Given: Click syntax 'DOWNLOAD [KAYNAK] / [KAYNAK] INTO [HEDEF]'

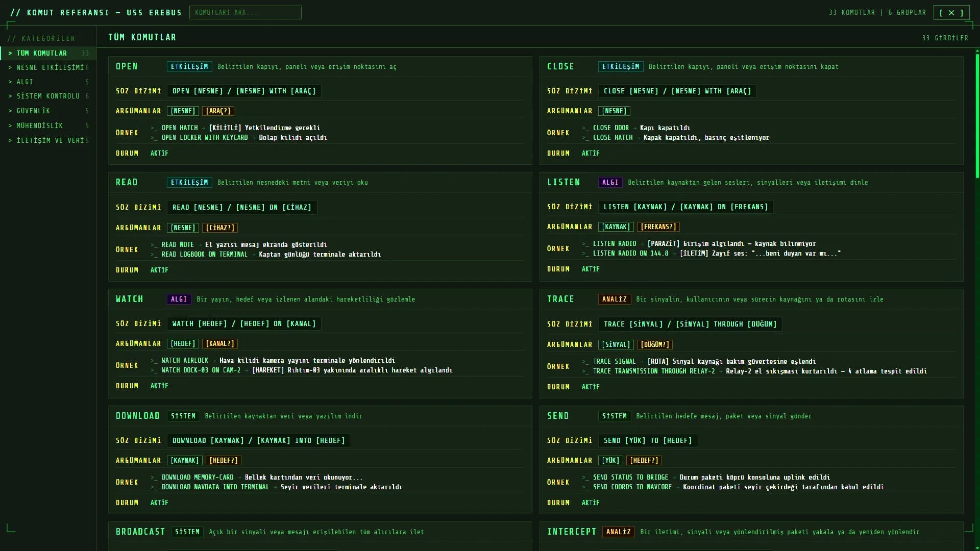Looking at the screenshot, I should pos(259,440).
